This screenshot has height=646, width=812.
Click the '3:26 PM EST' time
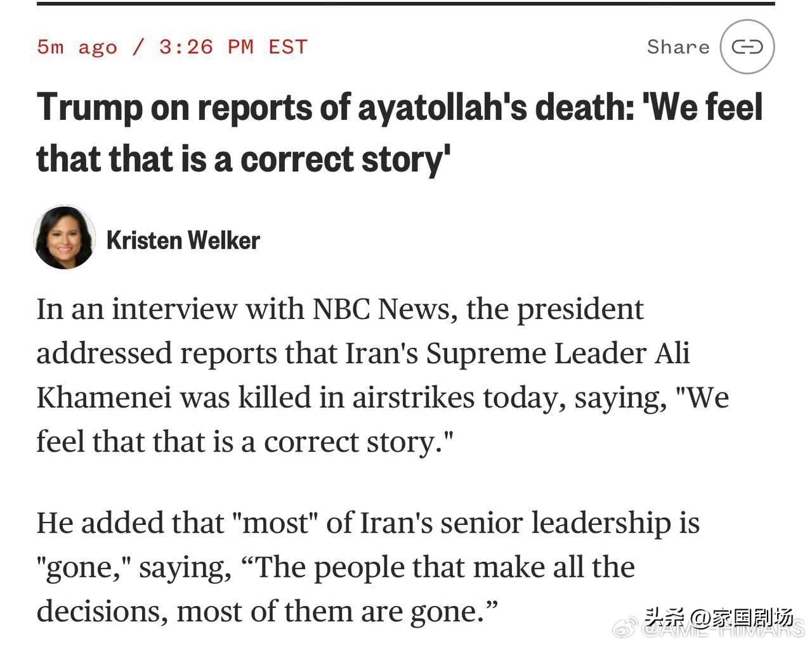[233, 47]
